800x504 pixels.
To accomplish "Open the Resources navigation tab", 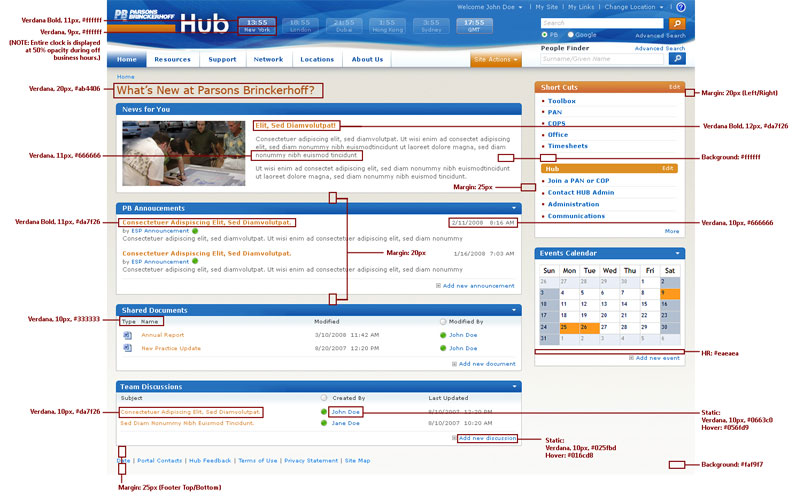I will [172, 59].
